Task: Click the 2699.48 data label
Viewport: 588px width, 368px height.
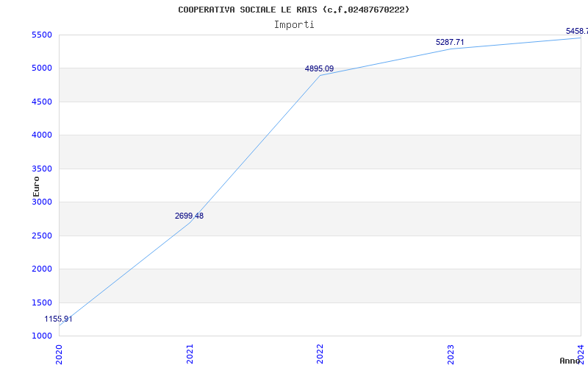Action: [189, 216]
